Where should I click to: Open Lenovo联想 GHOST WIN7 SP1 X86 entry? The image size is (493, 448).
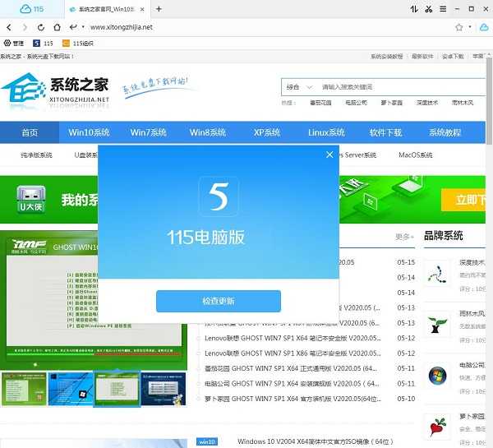(293, 353)
